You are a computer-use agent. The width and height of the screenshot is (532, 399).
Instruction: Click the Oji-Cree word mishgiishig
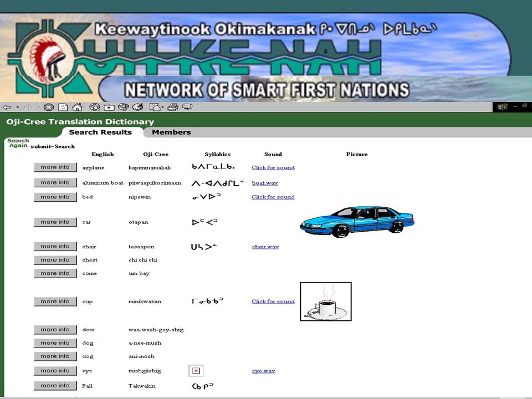tap(145, 371)
